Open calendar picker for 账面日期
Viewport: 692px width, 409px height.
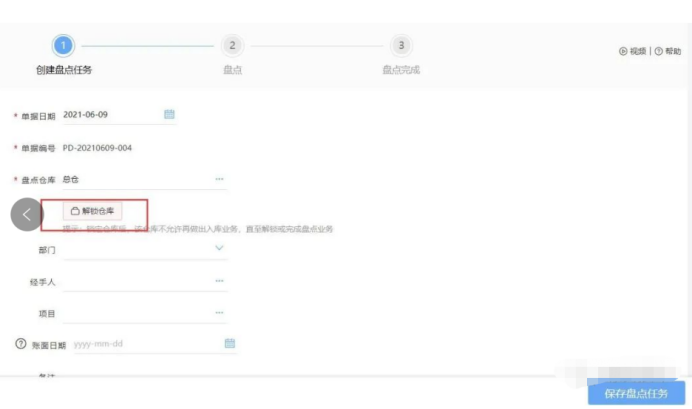(x=229, y=343)
